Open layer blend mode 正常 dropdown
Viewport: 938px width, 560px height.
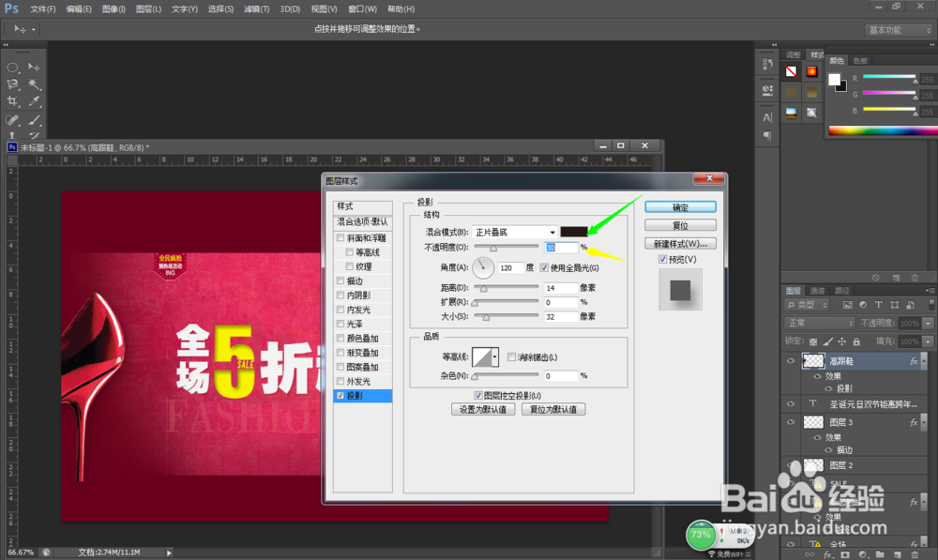819,323
